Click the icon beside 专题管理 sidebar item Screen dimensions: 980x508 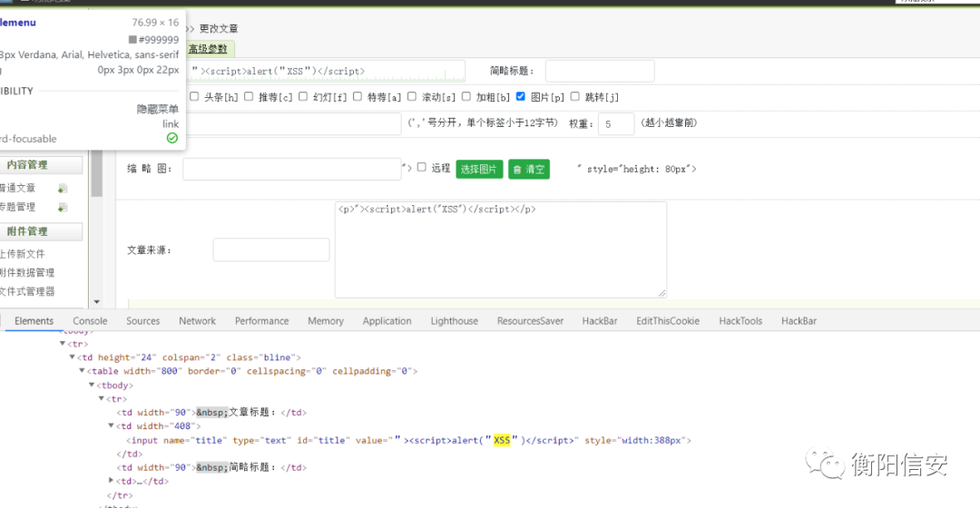pyautogui.click(x=63, y=208)
